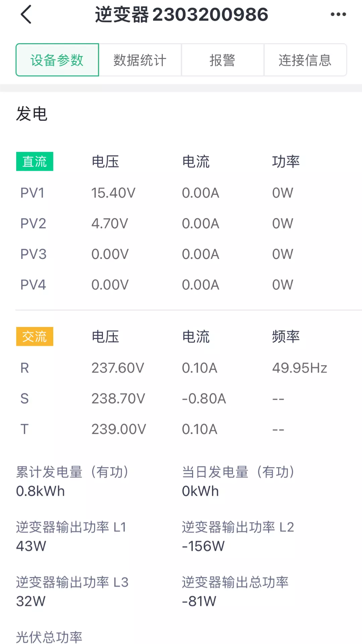Image resolution: width=362 pixels, height=644 pixels.
Task: Click the inverter title 逆变器 2303200986
Action: pos(182,14)
